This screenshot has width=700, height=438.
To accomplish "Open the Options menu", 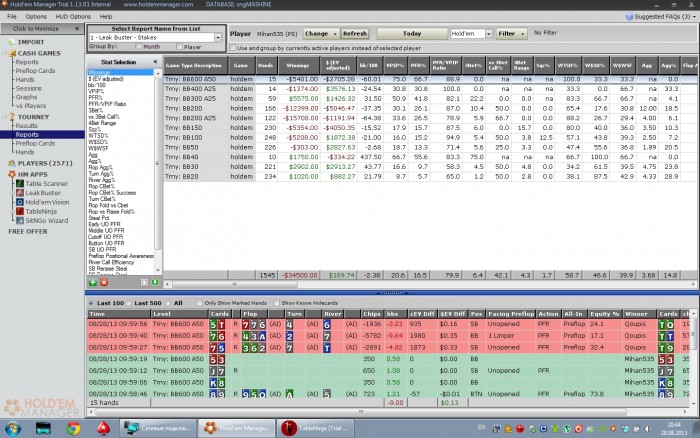I will 36,17.
